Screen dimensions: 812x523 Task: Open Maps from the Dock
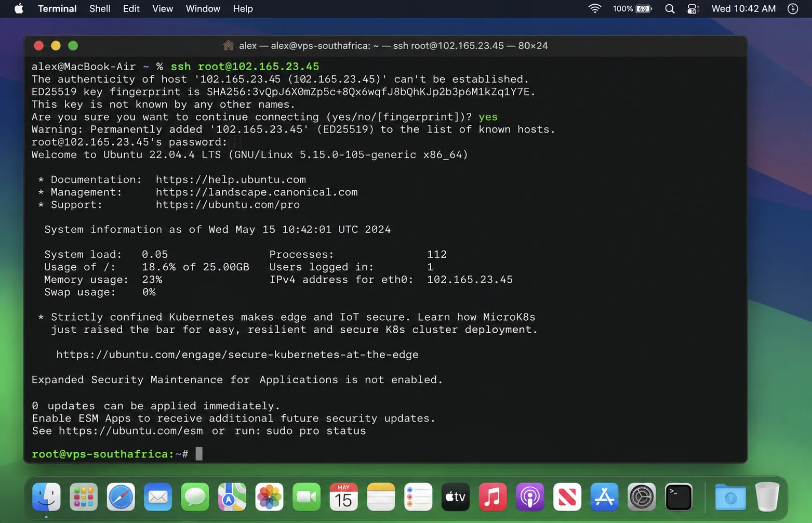coord(232,497)
